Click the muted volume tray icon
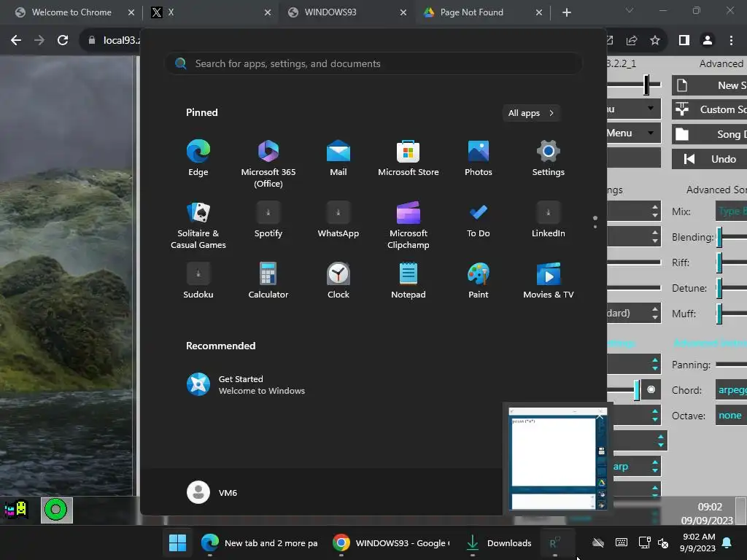 tap(662, 542)
